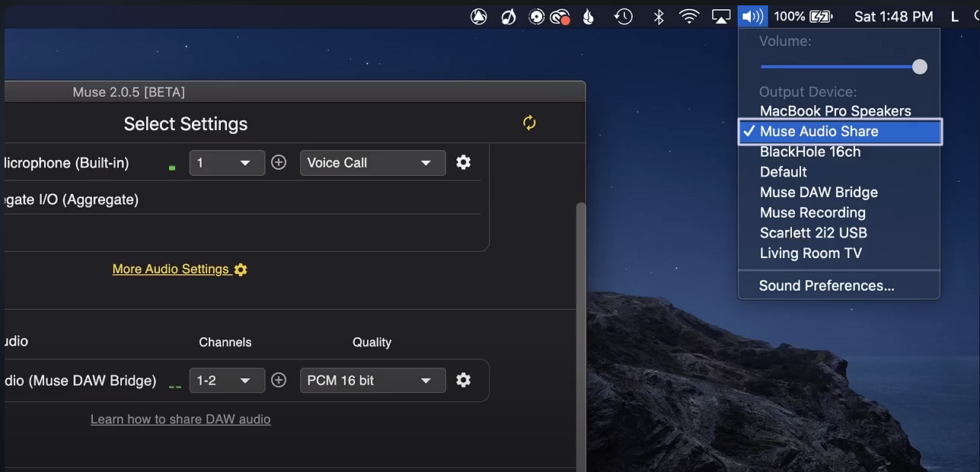Click the yellow refresh icon in Select Settings

529,123
